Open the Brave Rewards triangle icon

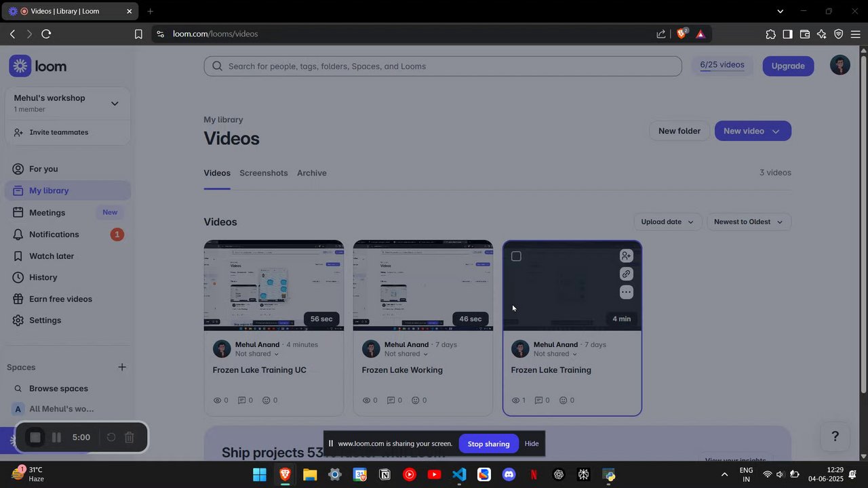coord(701,34)
